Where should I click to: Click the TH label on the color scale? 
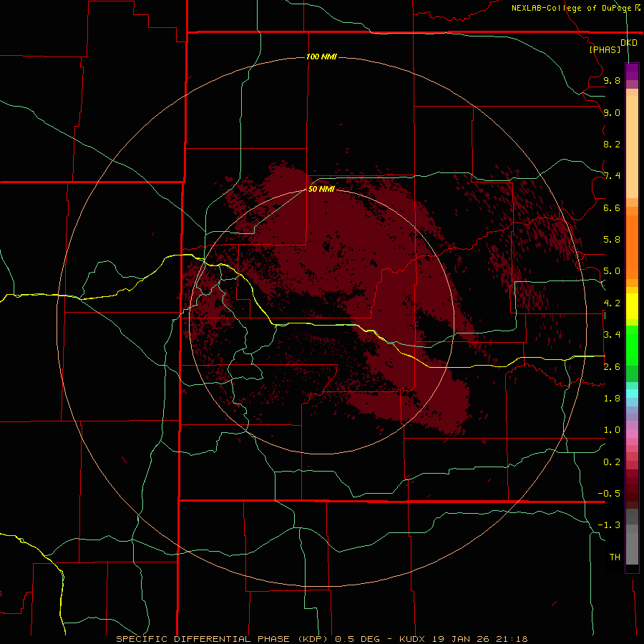615,557
